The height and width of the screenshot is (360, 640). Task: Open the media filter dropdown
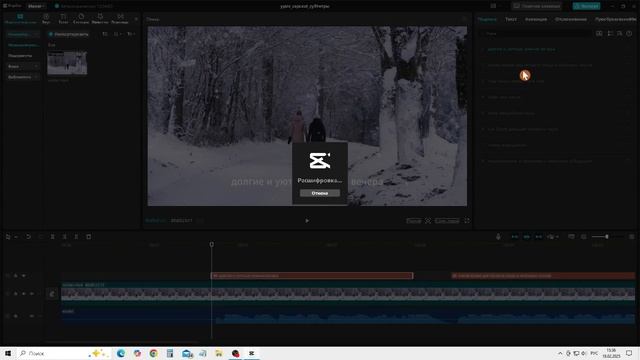coord(131,34)
